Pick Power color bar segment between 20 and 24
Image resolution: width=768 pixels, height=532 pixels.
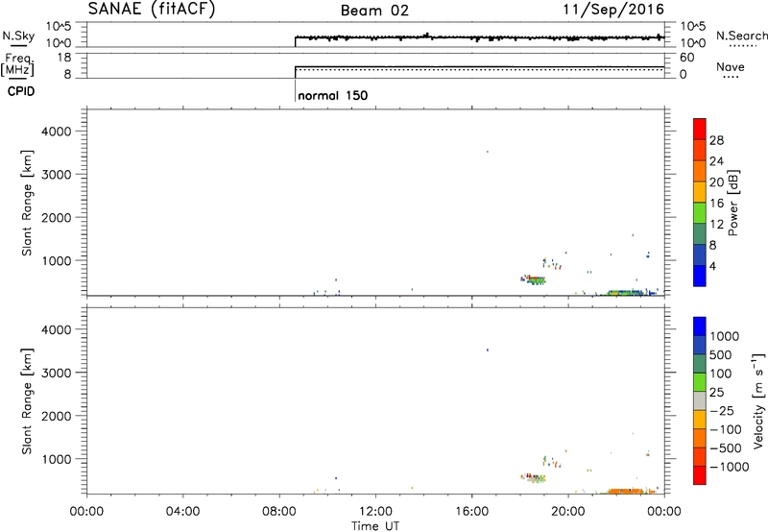pos(700,171)
